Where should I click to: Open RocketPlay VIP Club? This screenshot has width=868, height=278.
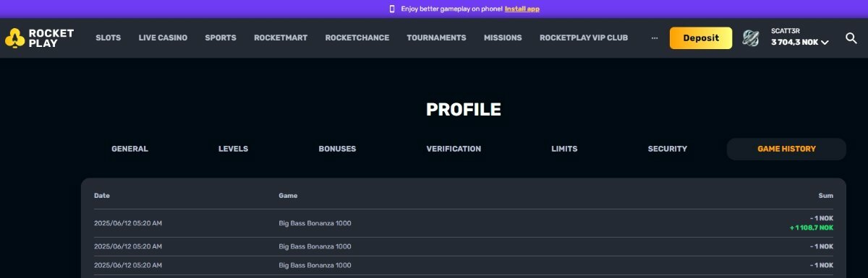[x=584, y=38]
